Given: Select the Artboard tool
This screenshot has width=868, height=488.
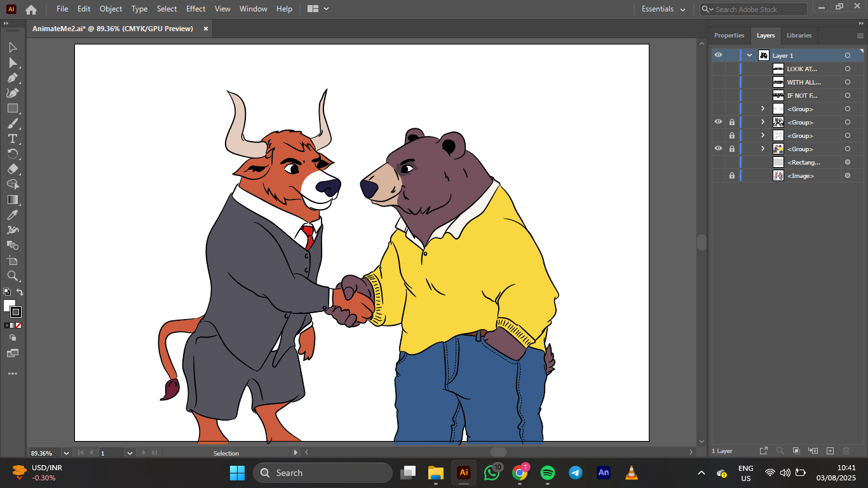Looking at the screenshot, I should point(13,261).
